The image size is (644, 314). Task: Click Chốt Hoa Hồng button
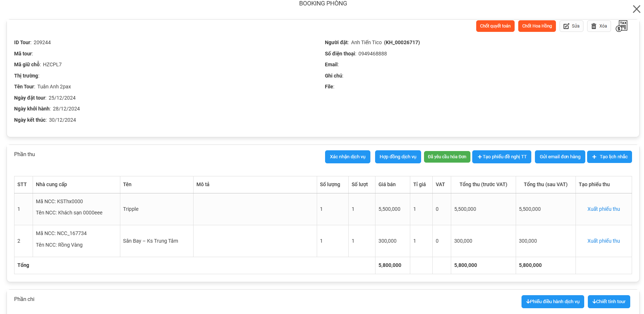(537, 26)
